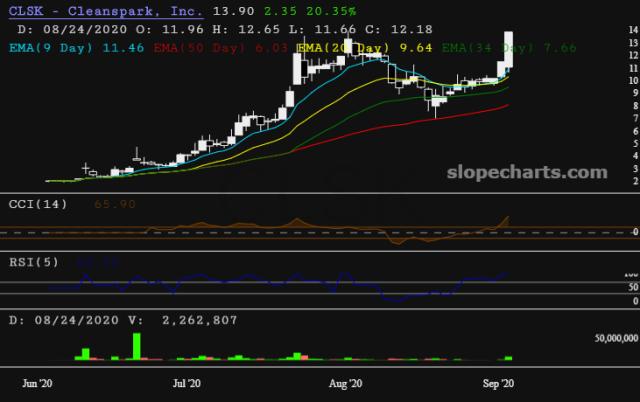Click the Jun '20 date axis label

pos(39,383)
